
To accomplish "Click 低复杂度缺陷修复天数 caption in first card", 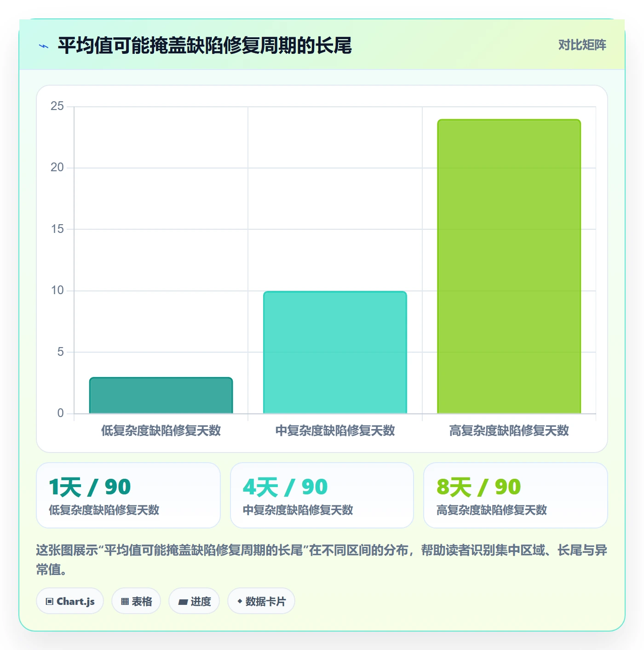I will pos(104,510).
